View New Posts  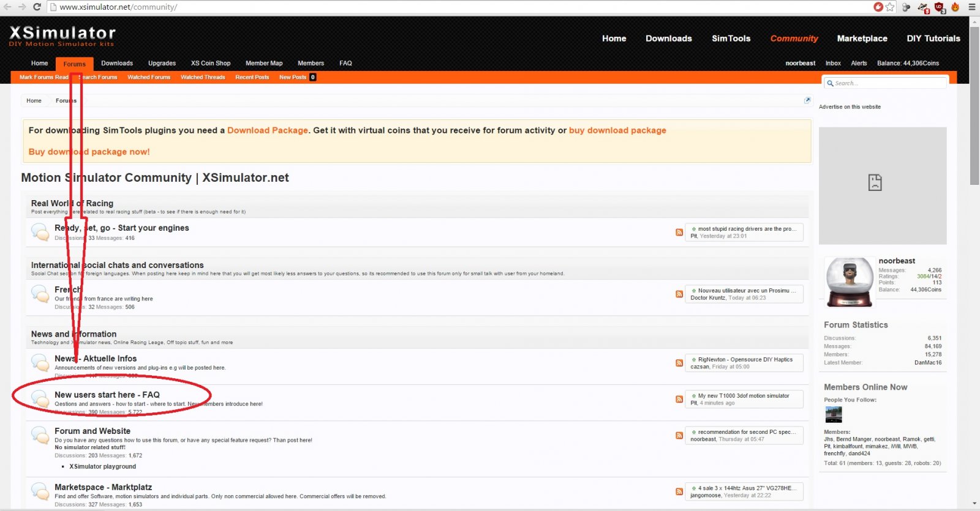(293, 77)
